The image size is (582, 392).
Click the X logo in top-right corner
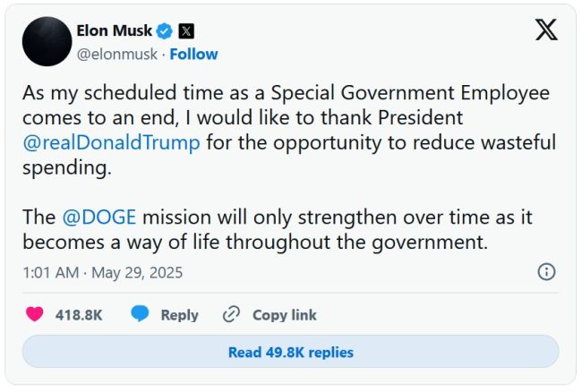546,30
